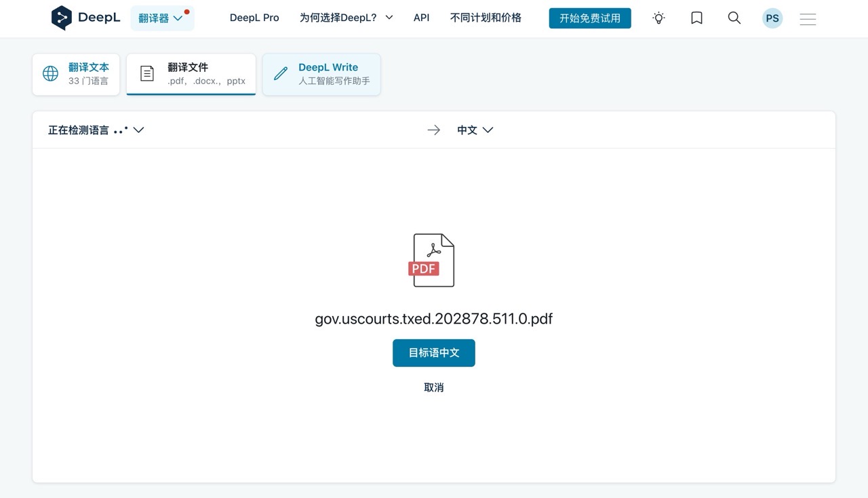
Task: Expand 为何选择DeepL? menu
Action: coord(346,18)
